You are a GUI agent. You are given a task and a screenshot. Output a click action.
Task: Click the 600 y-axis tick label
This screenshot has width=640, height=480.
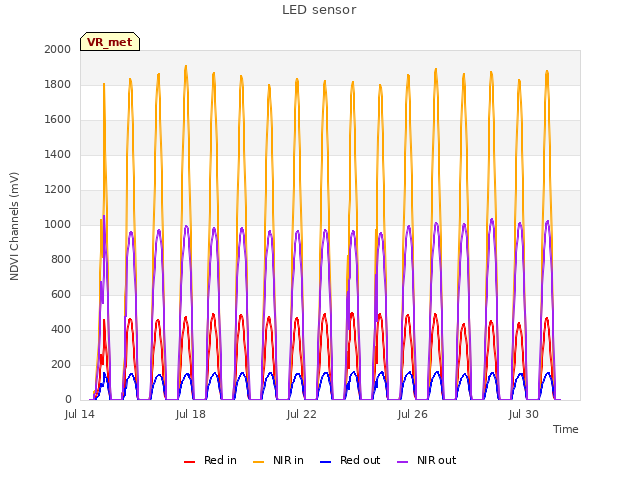click(x=61, y=294)
